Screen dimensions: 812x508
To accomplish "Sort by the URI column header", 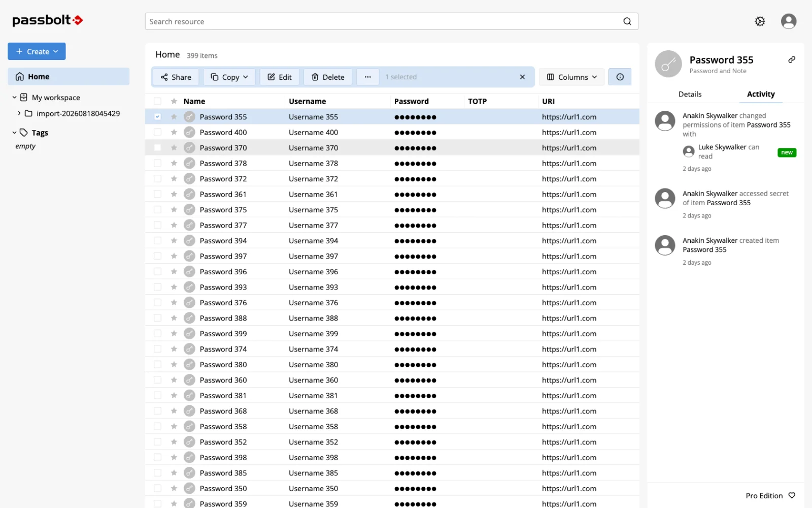I will pos(548,101).
